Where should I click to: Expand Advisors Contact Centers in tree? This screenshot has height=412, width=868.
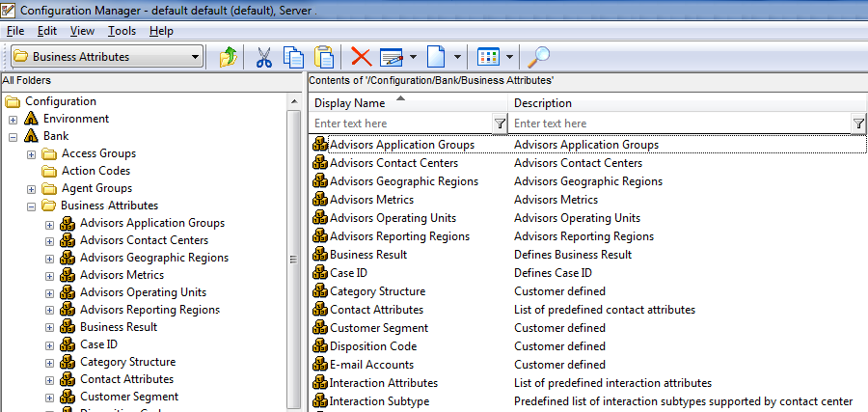(x=50, y=241)
